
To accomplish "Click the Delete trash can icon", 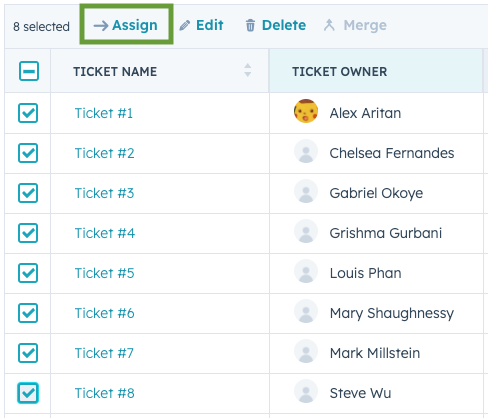I will [250, 25].
